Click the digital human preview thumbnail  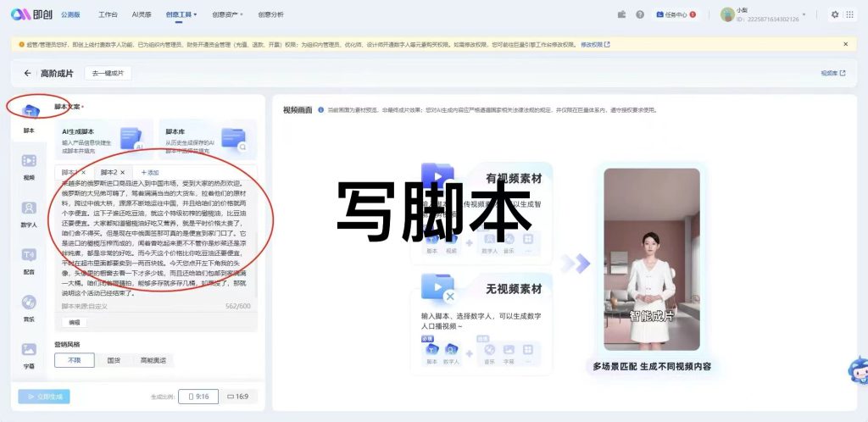point(652,259)
